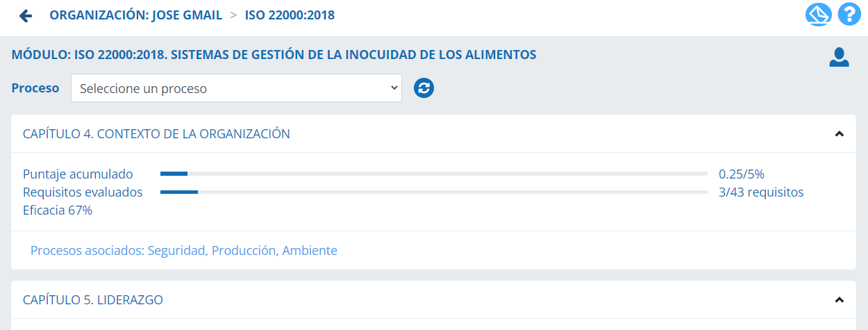Click the refresh icon beside Proceso
868x330 pixels.
pos(424,88)
